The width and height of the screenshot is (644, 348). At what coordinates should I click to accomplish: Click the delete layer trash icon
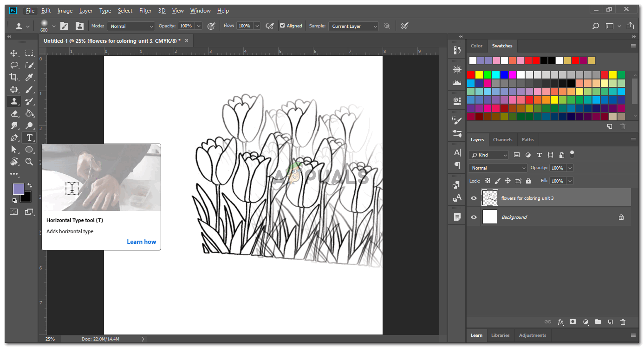[x=623, y=322]
